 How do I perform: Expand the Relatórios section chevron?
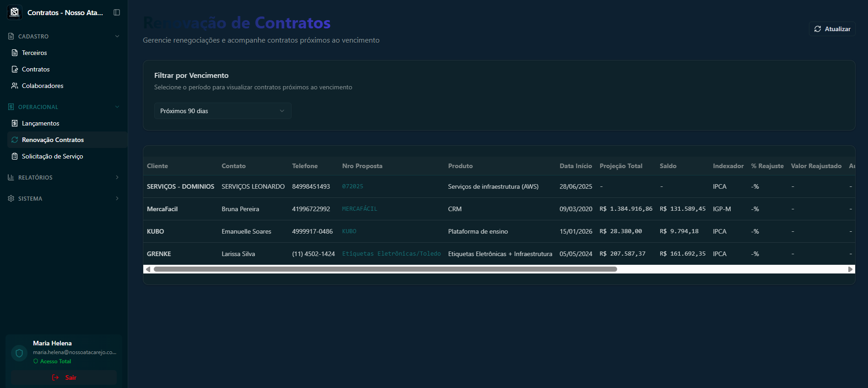coord(117,177)
